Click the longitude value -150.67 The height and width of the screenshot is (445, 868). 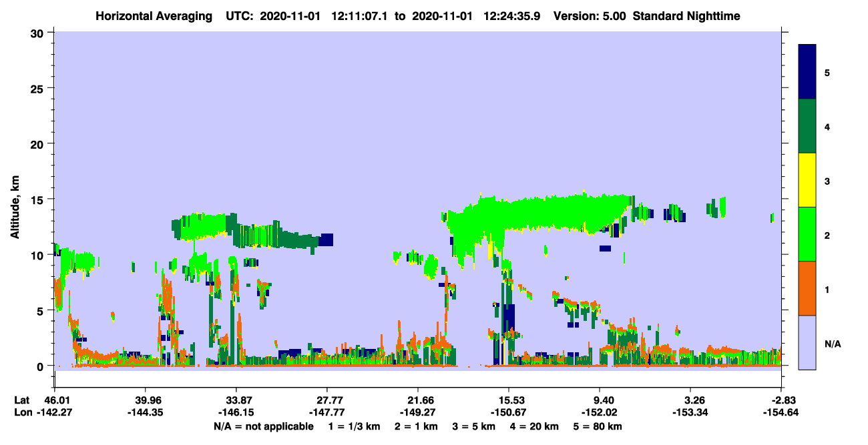[509, 412]
